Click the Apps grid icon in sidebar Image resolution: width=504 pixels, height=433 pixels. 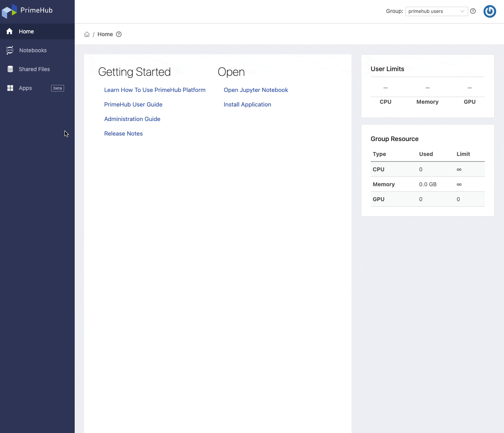click(10, 88)
